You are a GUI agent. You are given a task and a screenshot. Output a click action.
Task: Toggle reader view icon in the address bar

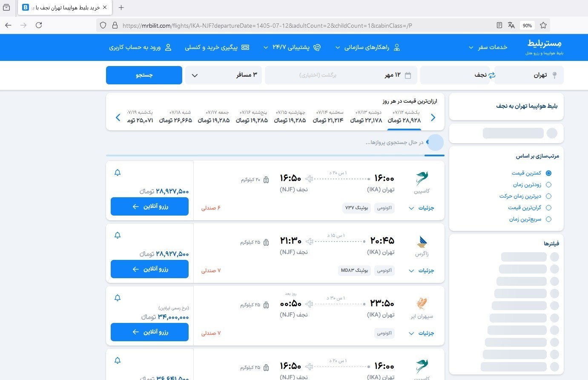click(499, 25)
